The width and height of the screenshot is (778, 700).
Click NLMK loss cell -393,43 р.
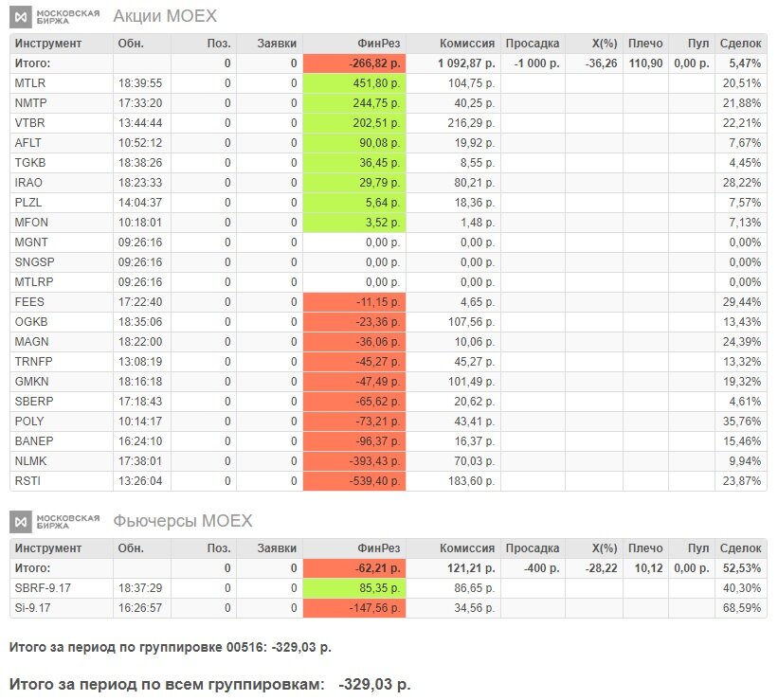354,461
